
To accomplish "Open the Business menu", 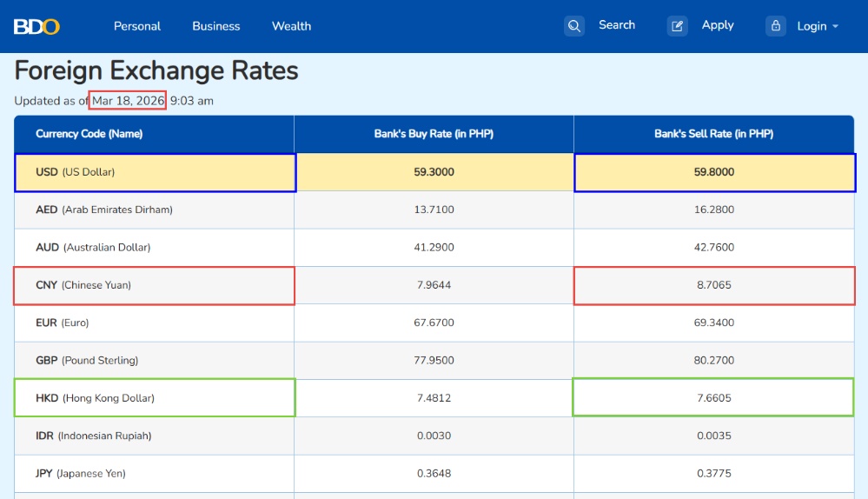I will [x=216, y=26].
